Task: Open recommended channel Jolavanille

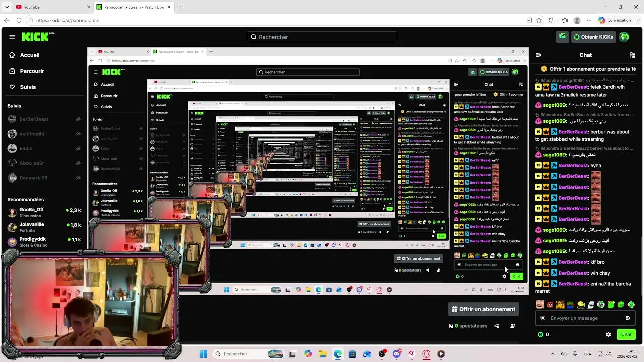Action: click(43, 227)
